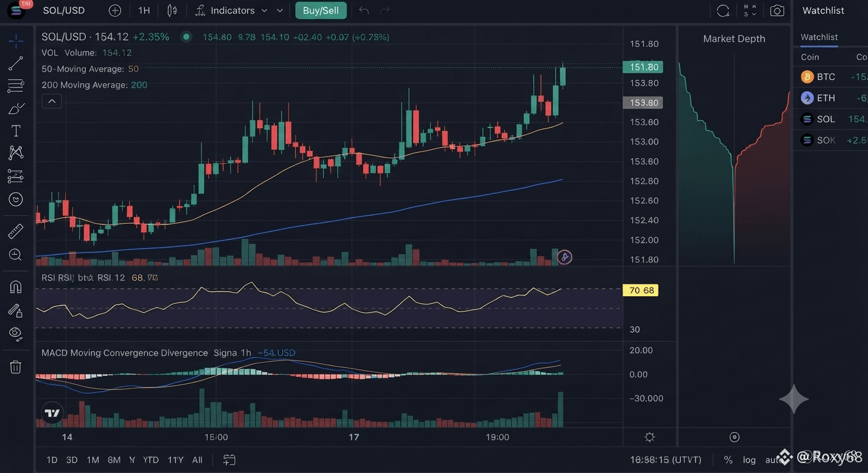Toggle percent scale mode
The width and height of the screenshot is (868, 473).
click(728, 460)
